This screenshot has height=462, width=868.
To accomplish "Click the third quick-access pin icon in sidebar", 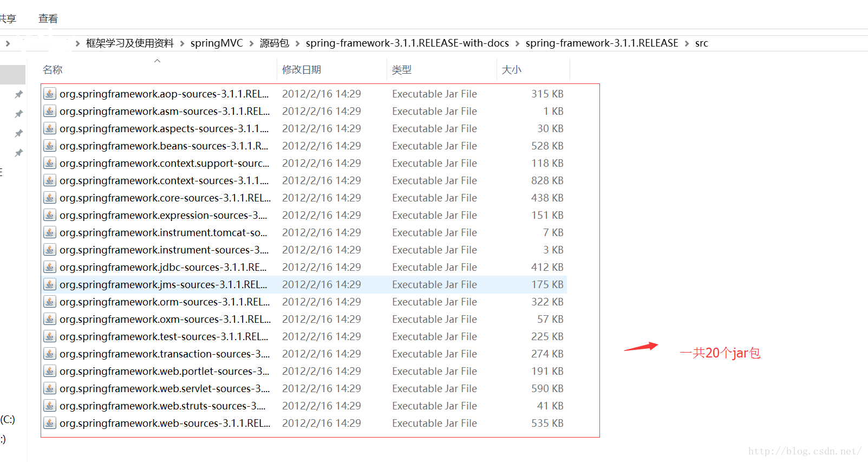I will click(19, 133).
